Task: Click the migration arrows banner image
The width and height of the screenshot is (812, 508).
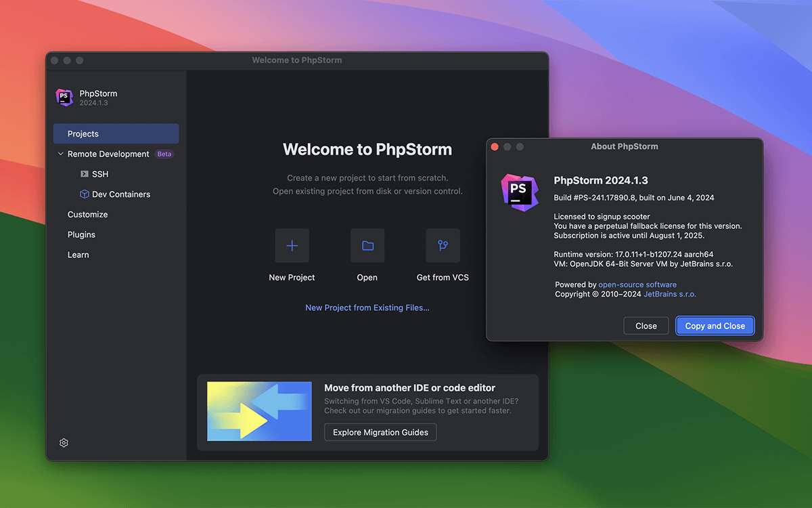Action: point(259,411)
